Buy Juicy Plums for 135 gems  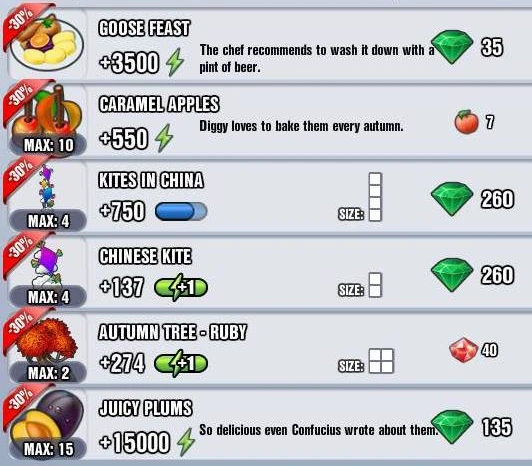(472, 427)
